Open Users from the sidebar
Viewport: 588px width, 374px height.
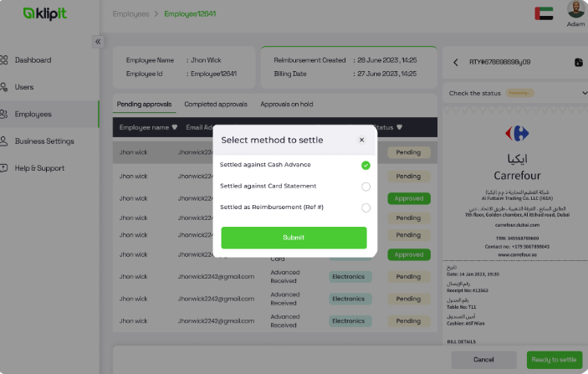pyautogui.click(x=24, y=87)
